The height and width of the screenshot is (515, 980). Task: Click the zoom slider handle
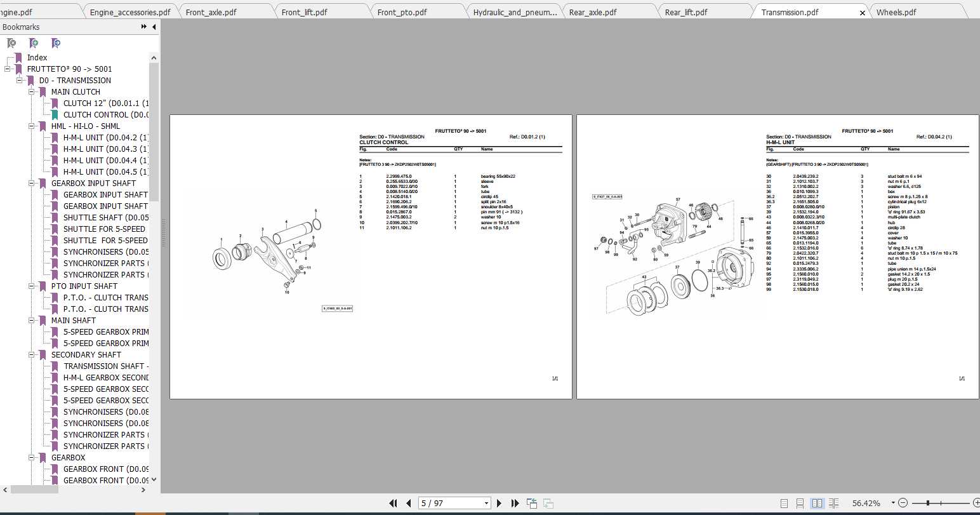pyautogui.click(x=927, y=502)
